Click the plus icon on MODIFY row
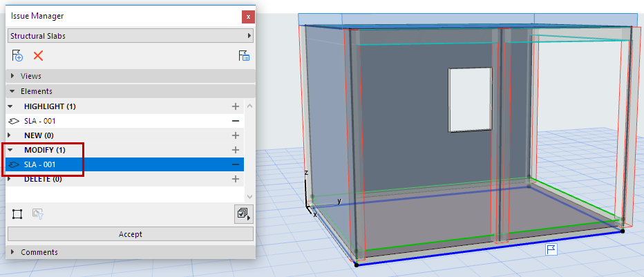The image size is (644, 277). 236,150
